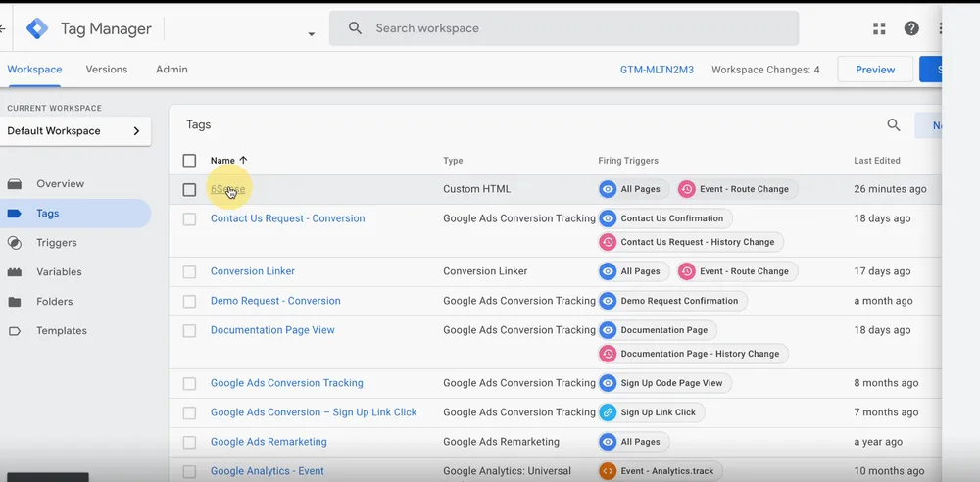980x482 pixels.
Task: Click the Overview icon in sidebar
Action: pyautogui.click(x=15, y=184)
